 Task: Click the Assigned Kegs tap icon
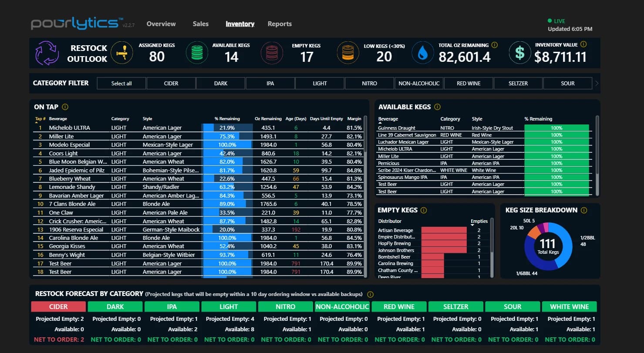[122, 53]
